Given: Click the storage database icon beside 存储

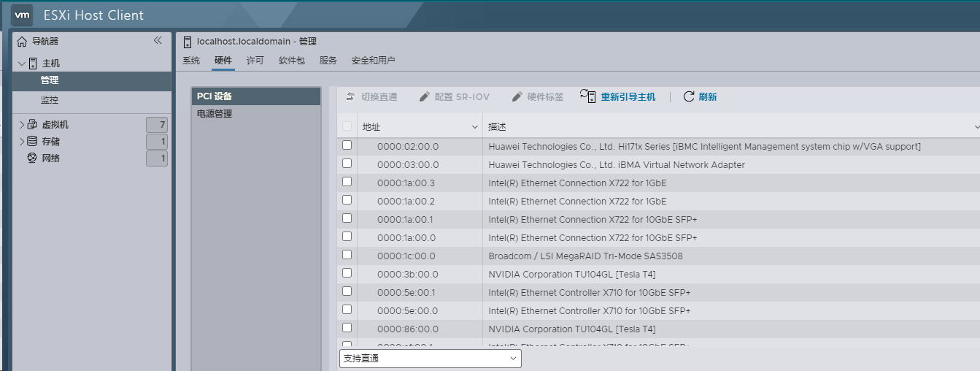Looking at the screenshot, I should [32, 141].
